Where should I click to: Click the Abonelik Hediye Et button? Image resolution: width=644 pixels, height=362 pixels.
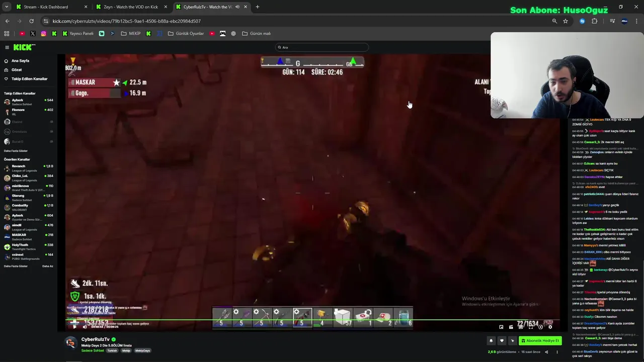(x=540, y=340)
